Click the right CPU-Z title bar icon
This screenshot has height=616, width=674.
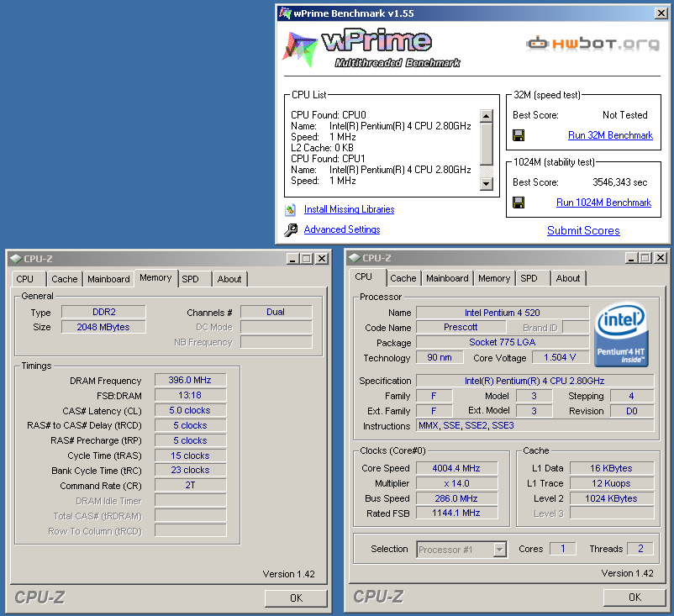point(355,258)
